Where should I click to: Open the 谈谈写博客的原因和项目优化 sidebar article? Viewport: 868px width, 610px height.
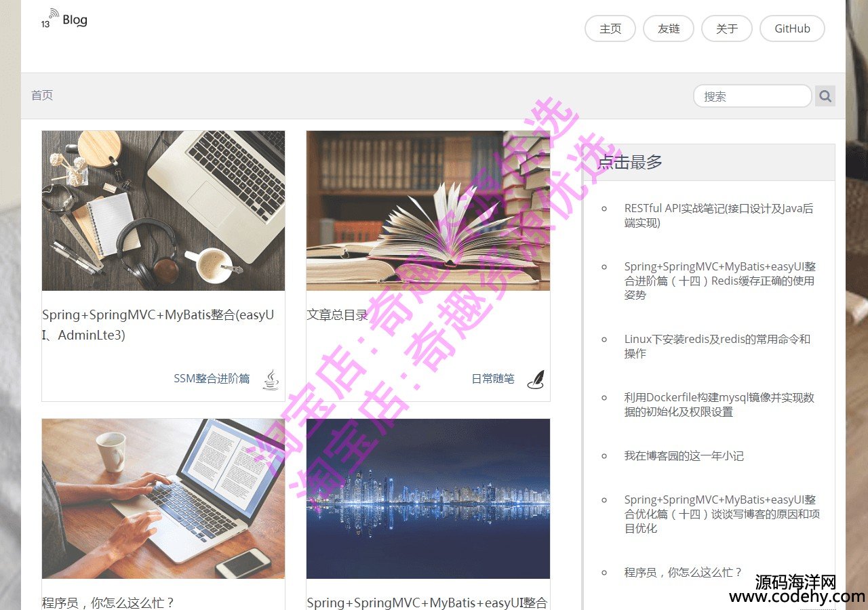(722, 514)
